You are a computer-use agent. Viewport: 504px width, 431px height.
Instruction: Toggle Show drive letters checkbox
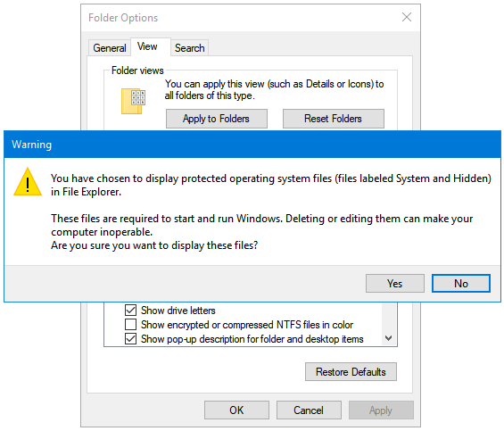[x=130, y=311]
